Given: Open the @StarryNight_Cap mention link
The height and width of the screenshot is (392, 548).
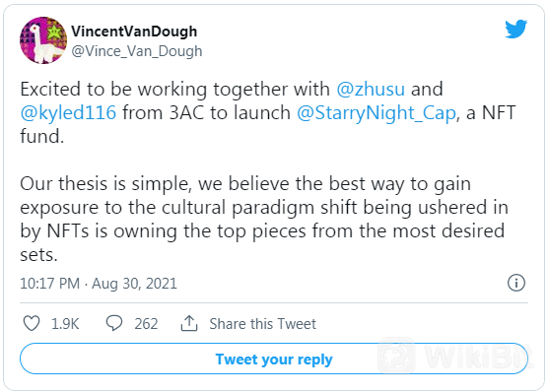Looking at the screenshot, I should (x=377, y=112).
